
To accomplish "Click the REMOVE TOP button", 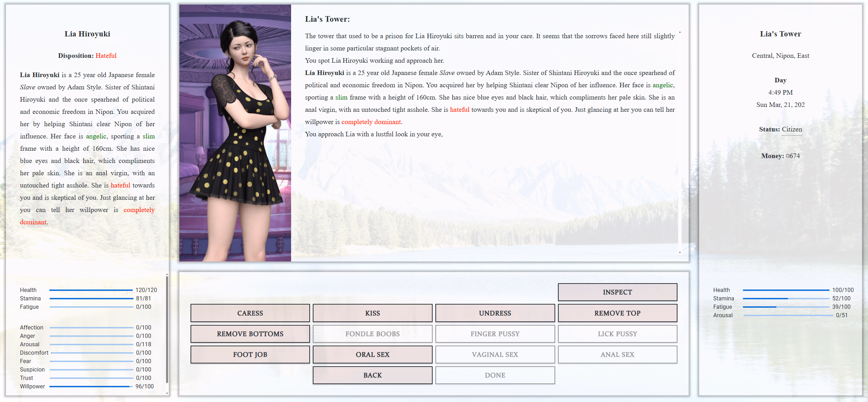I will [x=617, y=313].
